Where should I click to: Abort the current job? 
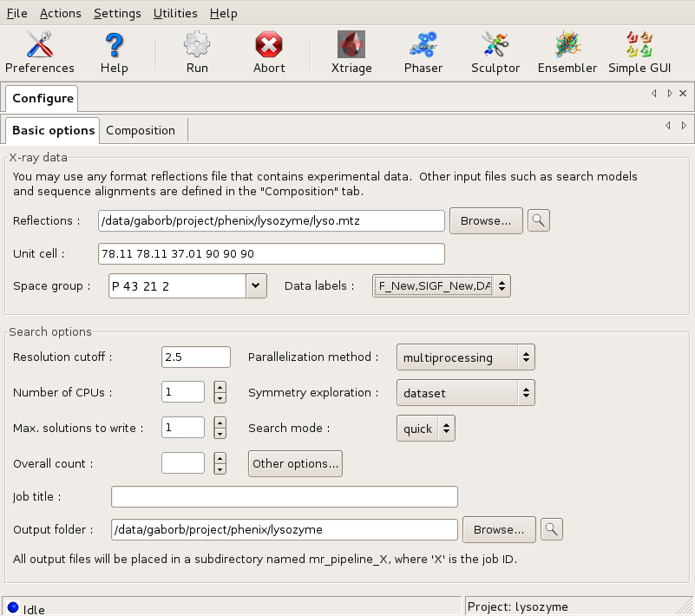coord(269,52)
